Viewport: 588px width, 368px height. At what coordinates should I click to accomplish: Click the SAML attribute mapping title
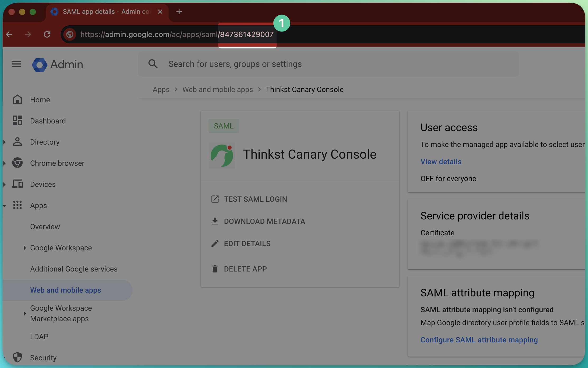(477, 293)
